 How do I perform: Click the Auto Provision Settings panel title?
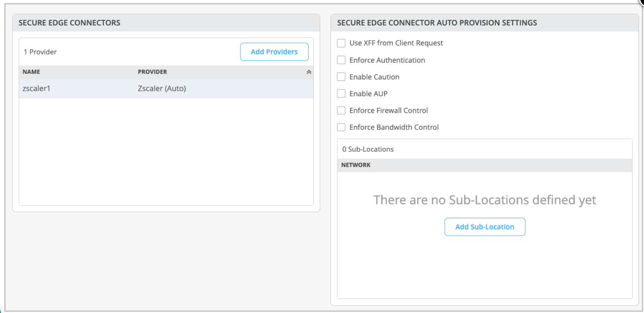[x=437, y=23]
